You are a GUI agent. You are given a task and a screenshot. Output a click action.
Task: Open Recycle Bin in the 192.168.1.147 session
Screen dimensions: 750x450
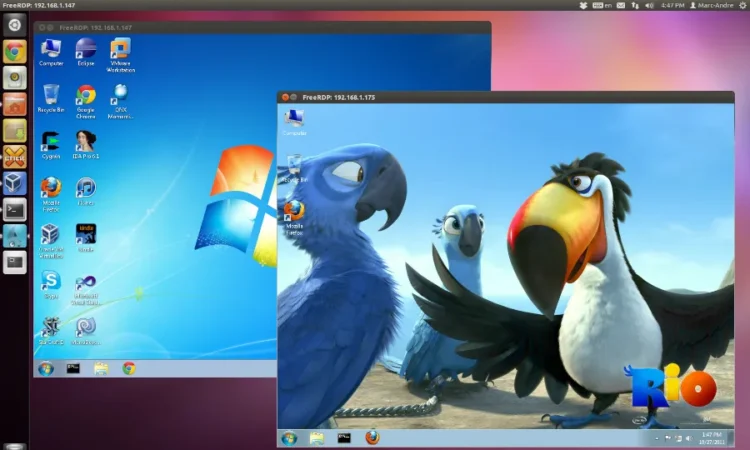[50, 96]
